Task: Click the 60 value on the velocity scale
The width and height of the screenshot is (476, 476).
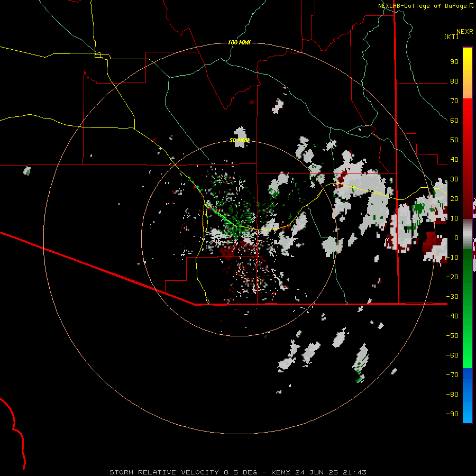Action: [454, 121]
